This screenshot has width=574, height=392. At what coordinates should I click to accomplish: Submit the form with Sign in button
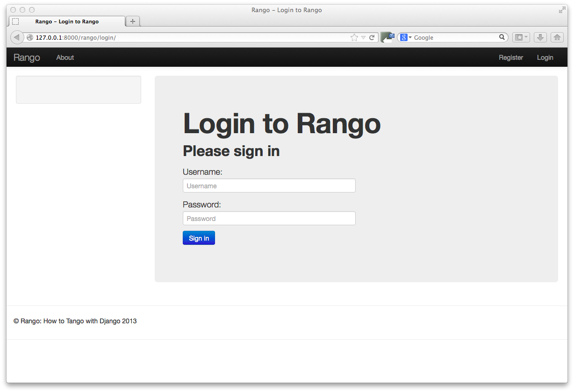tap(199, 238)
